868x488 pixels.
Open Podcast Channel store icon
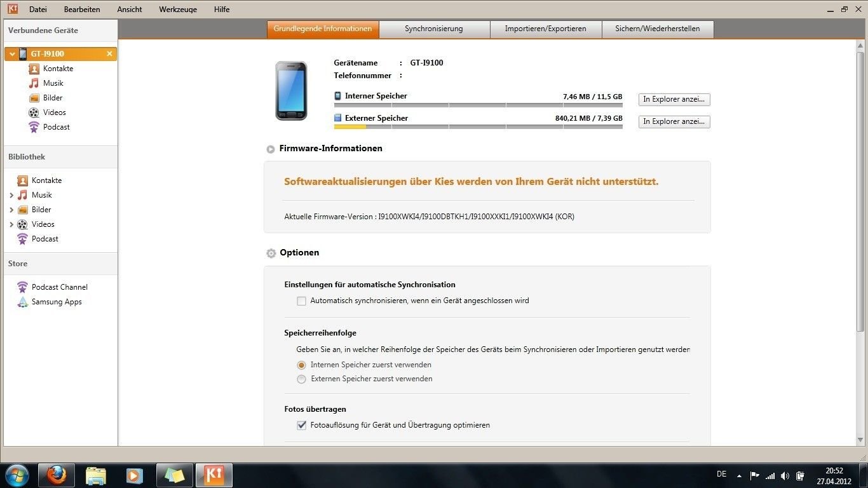tap(23, 287)
